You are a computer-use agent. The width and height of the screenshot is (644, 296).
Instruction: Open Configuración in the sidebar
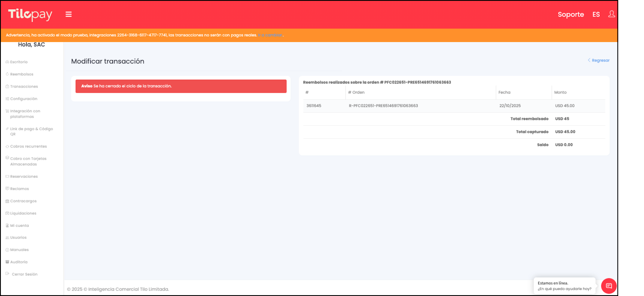click(23, 99)
